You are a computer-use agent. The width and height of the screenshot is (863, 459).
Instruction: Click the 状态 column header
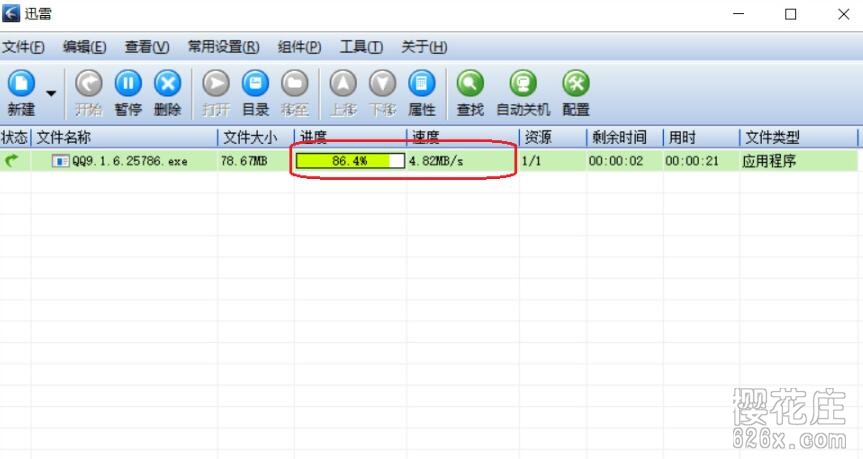coord(15,137)
